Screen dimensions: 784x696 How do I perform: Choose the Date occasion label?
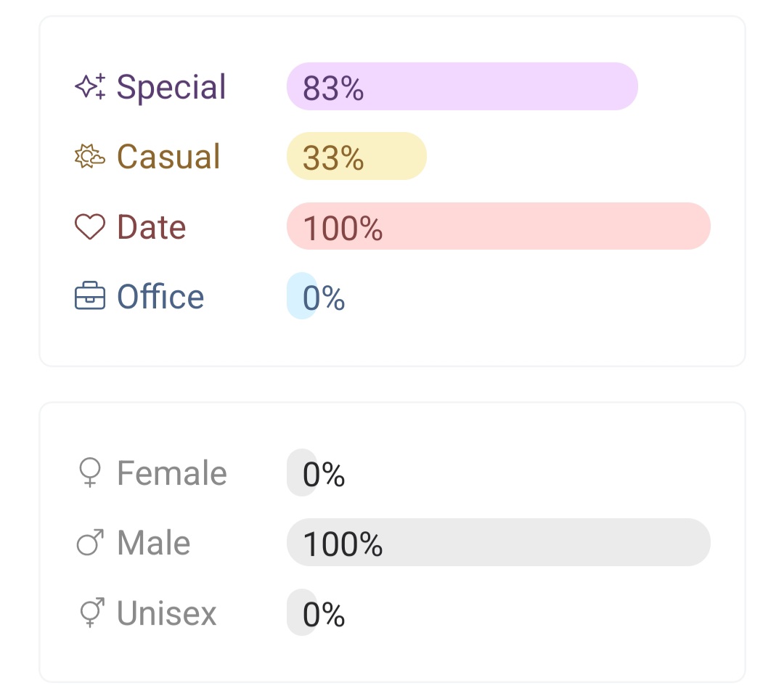tap(152, 227)
